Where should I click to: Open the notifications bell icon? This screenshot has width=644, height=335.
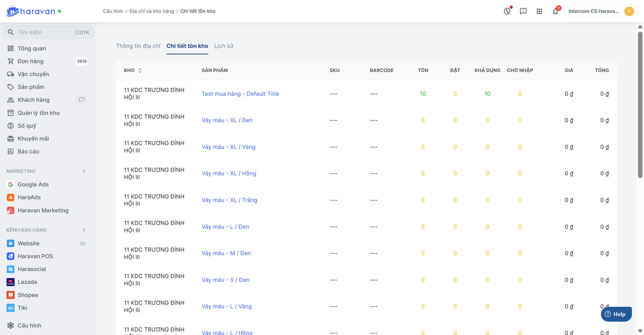(x=555, y=11)
